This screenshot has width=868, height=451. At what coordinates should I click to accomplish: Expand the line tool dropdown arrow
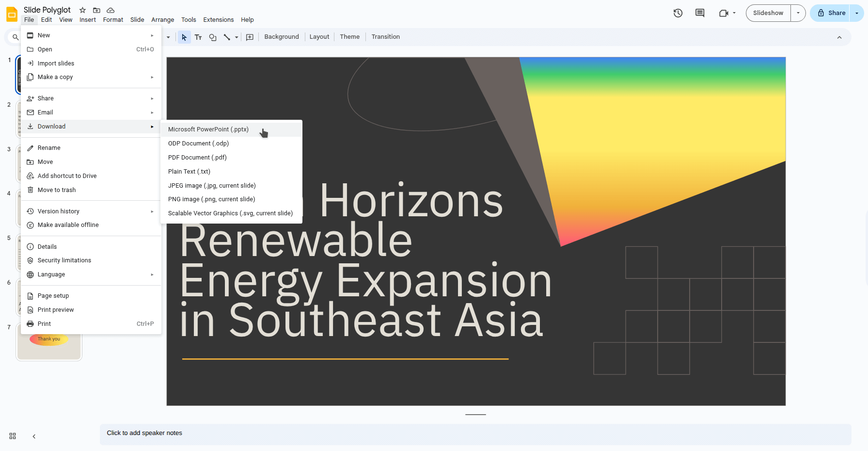point(237,37)
